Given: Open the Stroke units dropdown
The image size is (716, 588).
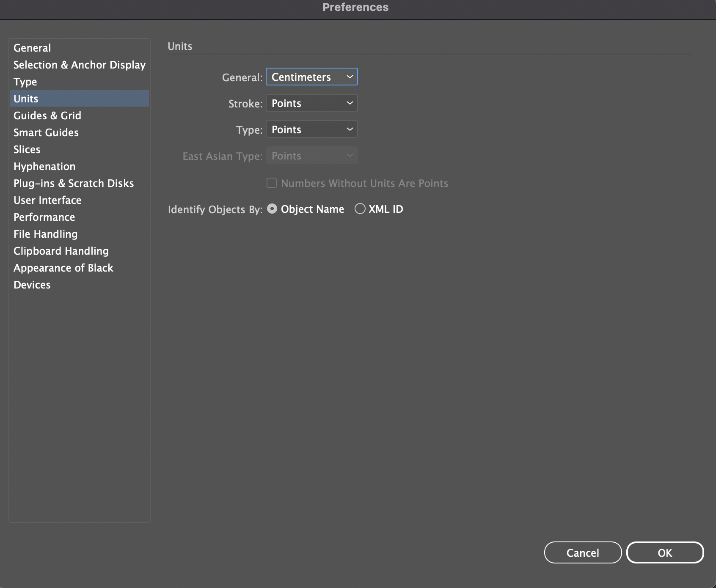Looking at the screenshot, I should pos(311,103).
